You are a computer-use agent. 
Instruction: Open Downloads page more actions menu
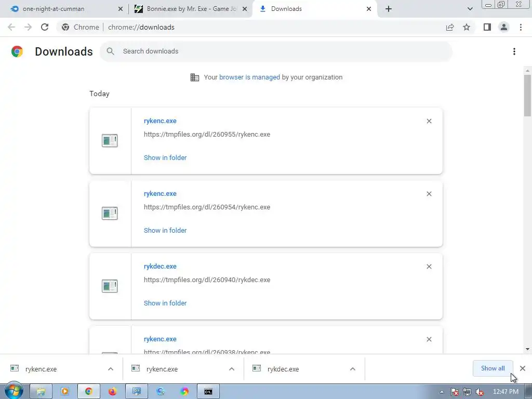pyautogui.click(x=514, y=51)
